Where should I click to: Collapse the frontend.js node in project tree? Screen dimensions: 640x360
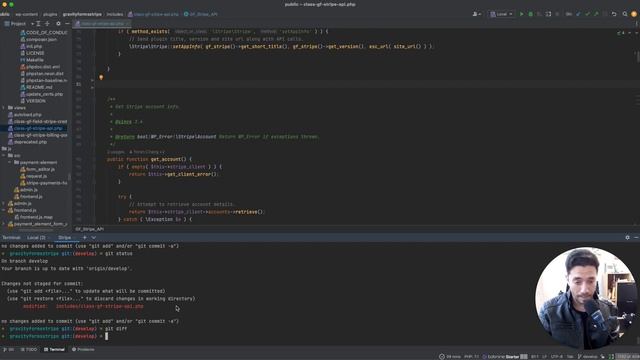point(4,210)
